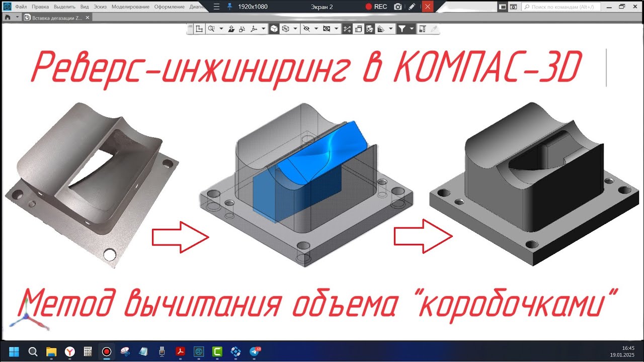
Task: Open Camtasia from the taskbar
Action: click(217, 351)
